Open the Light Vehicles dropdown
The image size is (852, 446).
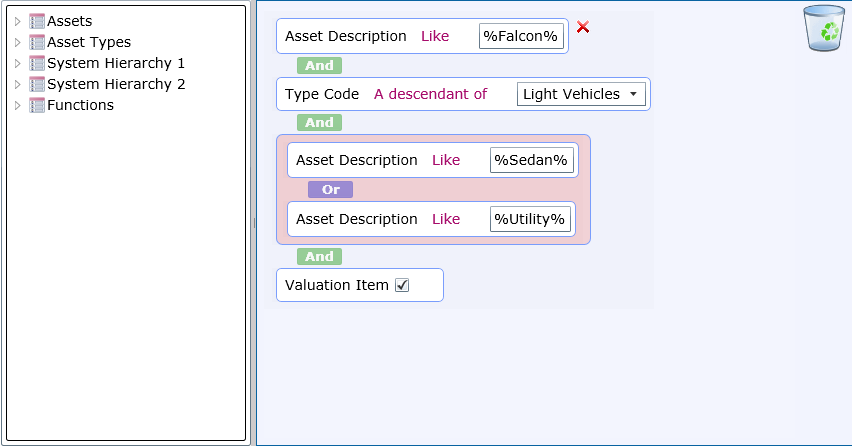point(581,94)
